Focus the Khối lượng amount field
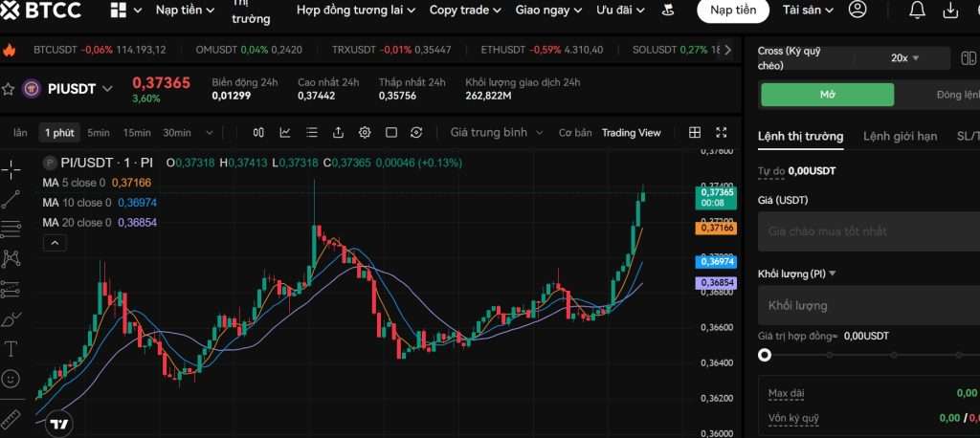The width and height of the screenshot is (980, 438). point(869,305)
